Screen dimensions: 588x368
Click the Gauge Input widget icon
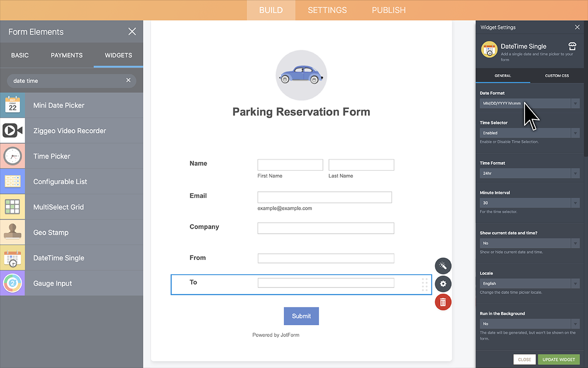pyautogui.click(x=12, y=283)
